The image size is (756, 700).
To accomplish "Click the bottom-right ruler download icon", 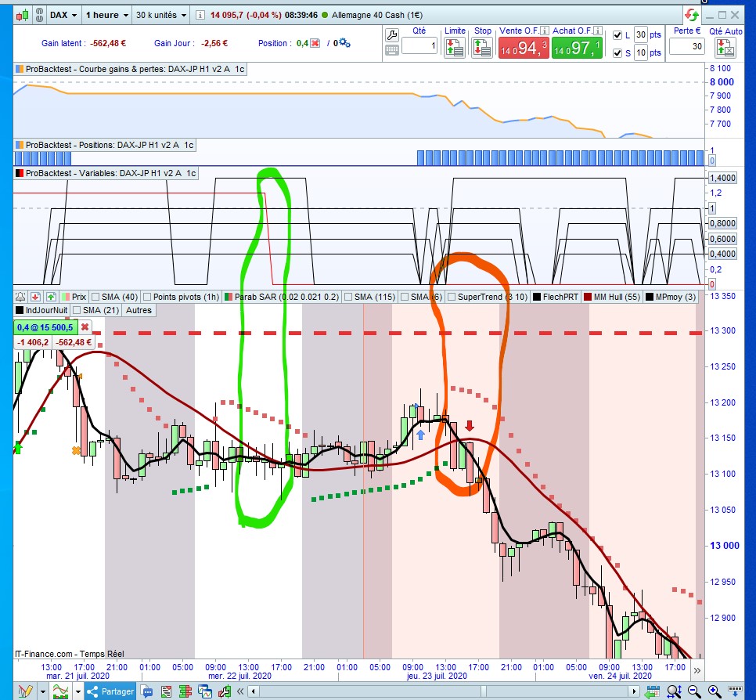I will (734, 691).
